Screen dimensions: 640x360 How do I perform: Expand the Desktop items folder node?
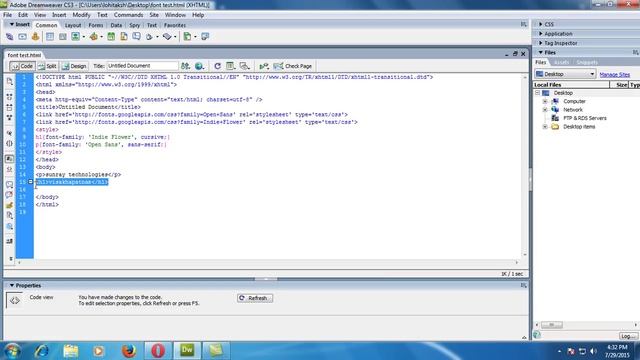pos(544,127)
